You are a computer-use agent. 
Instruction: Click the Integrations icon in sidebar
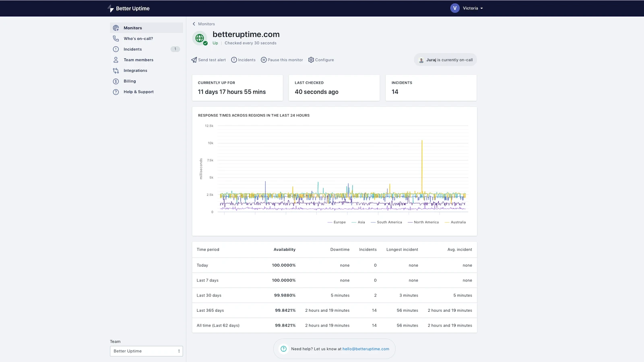tap(116, 71)
